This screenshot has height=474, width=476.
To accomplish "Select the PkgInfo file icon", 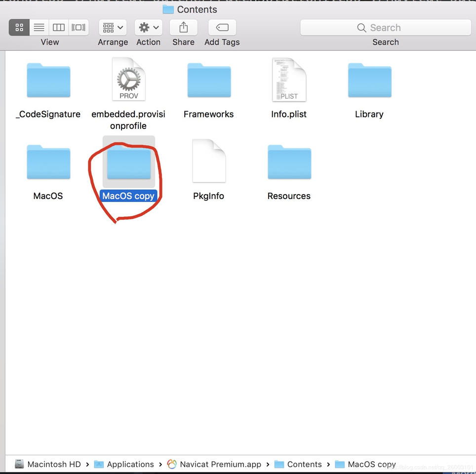I will tap(209, 160).
